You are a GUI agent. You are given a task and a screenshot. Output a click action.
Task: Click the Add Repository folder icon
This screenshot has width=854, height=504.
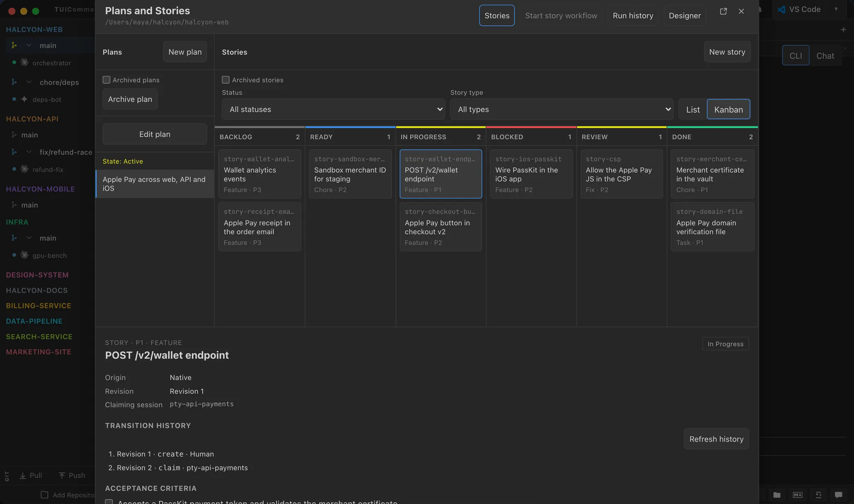(x=44, y=495)
